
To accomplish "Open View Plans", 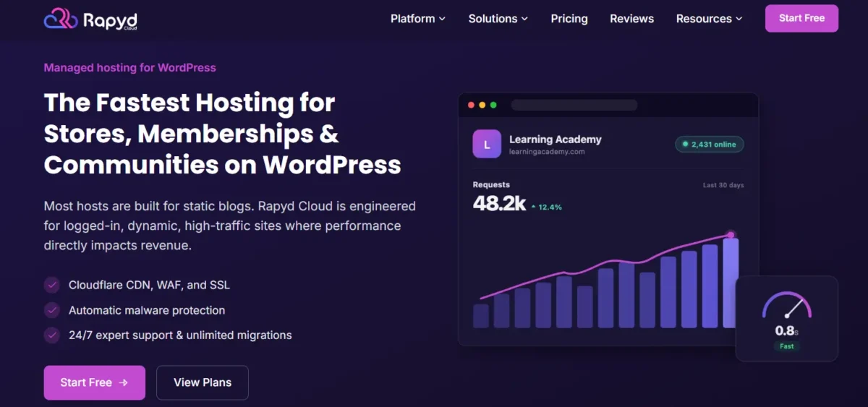I will tap(203, 382).
